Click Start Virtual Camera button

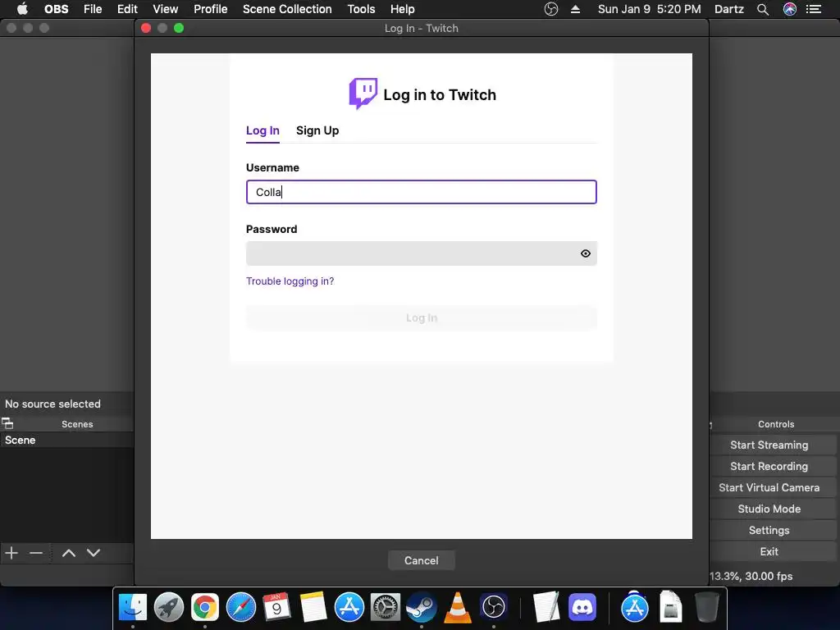click(769, 488)
